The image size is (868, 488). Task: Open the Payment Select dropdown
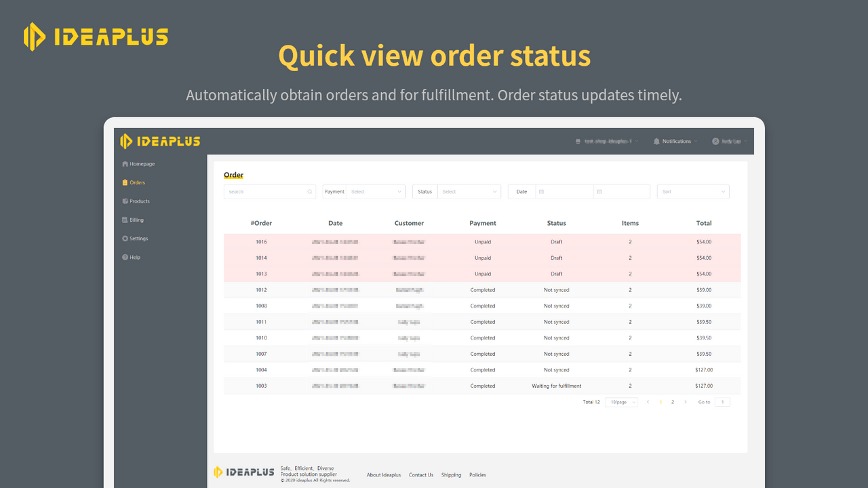377,192
